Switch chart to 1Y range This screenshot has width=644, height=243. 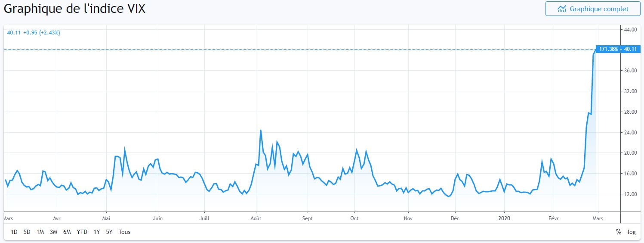coord(96,232)
